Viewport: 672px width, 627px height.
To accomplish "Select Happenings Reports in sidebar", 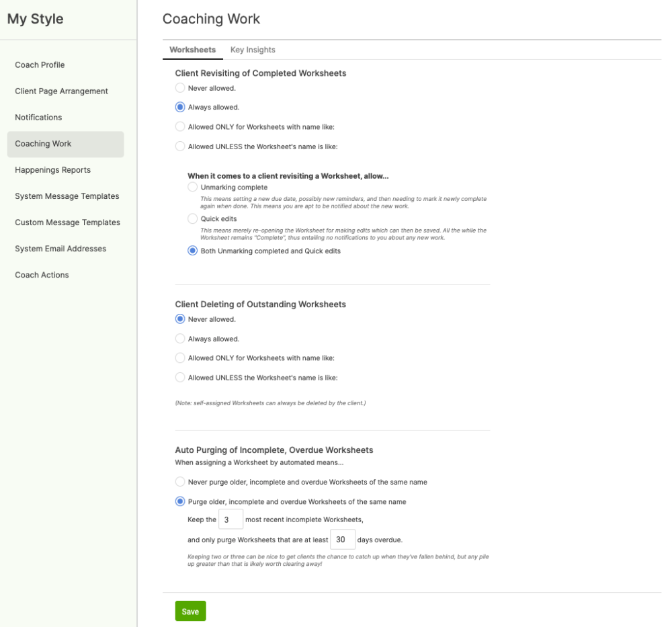I will (52, 170).
